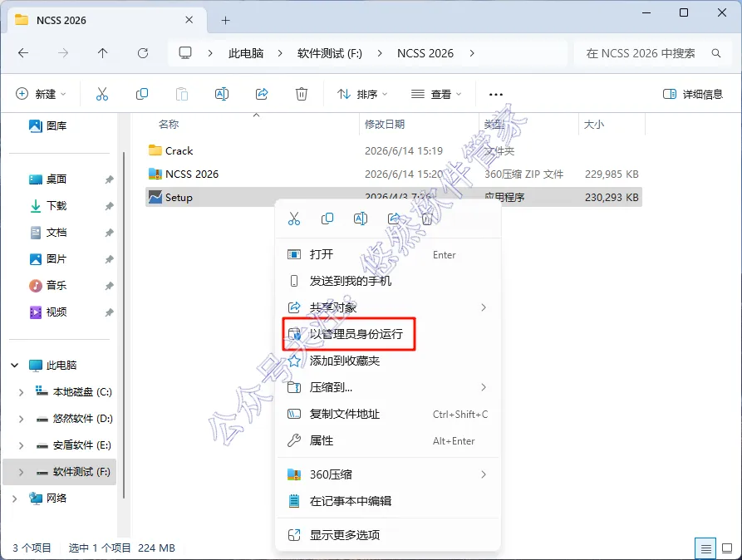Click 软件测试 (F:) breadcrumb
The image size is (742, 560).
tap(330, 53)
